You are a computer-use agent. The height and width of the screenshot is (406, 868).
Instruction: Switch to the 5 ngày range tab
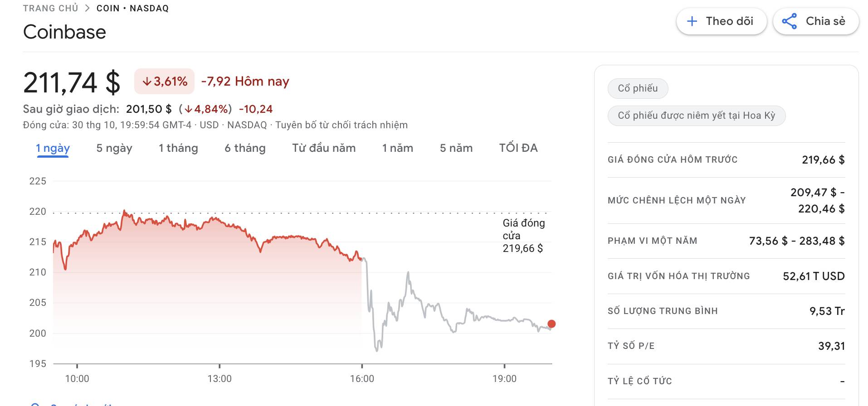coord(114,148)
